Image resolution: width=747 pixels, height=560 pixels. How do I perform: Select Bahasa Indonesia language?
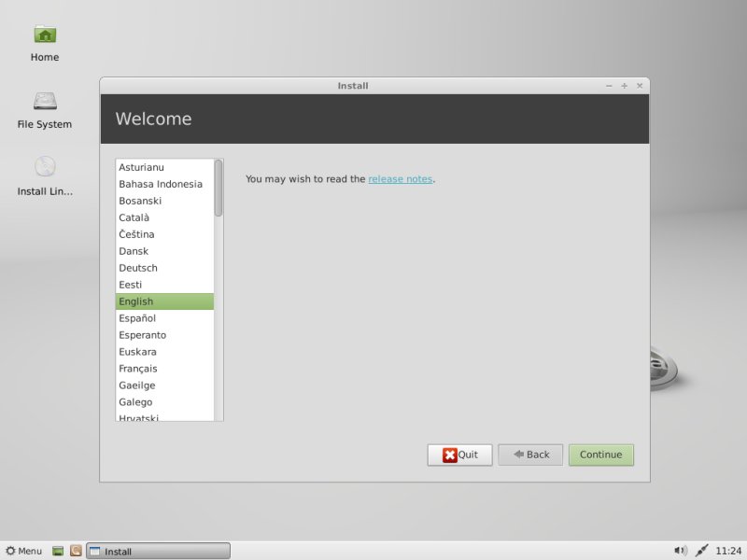[x=164, y=184]
